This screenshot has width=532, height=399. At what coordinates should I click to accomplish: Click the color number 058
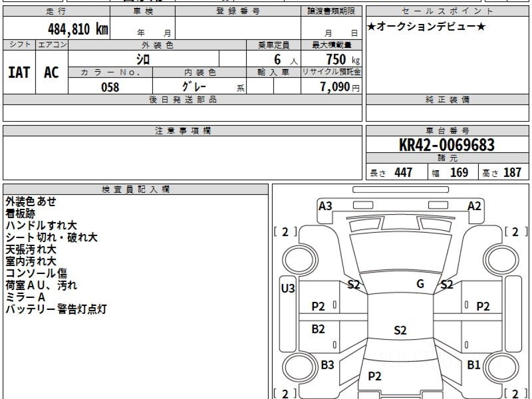pos(110,87)
